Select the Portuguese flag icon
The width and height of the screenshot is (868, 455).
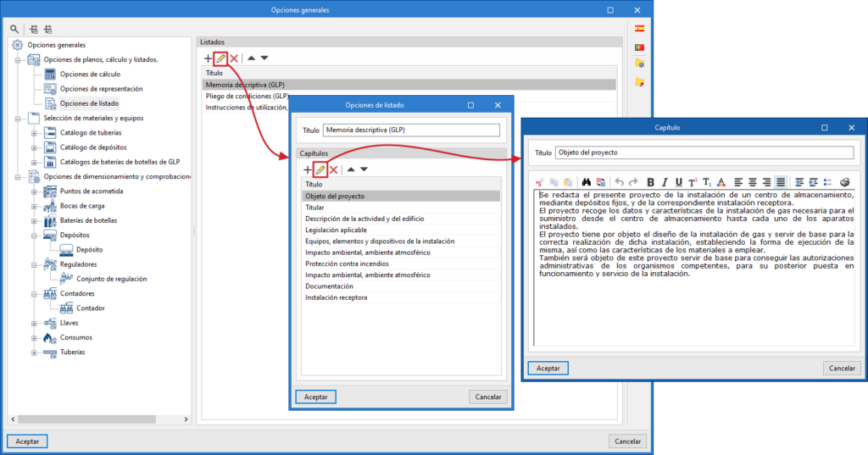639,47
